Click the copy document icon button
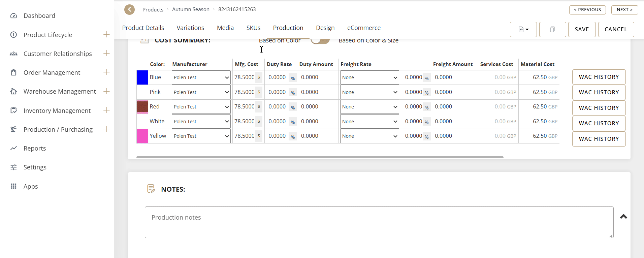 (552, 30)
